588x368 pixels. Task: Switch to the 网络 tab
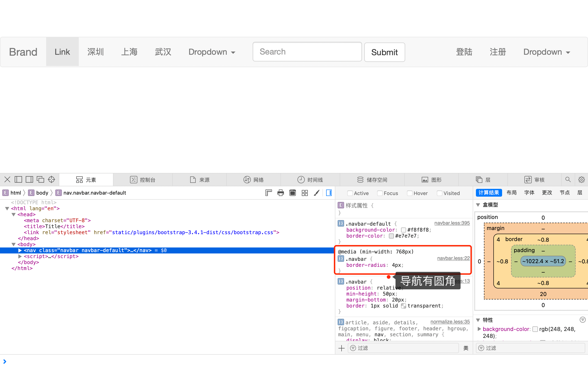253,180
